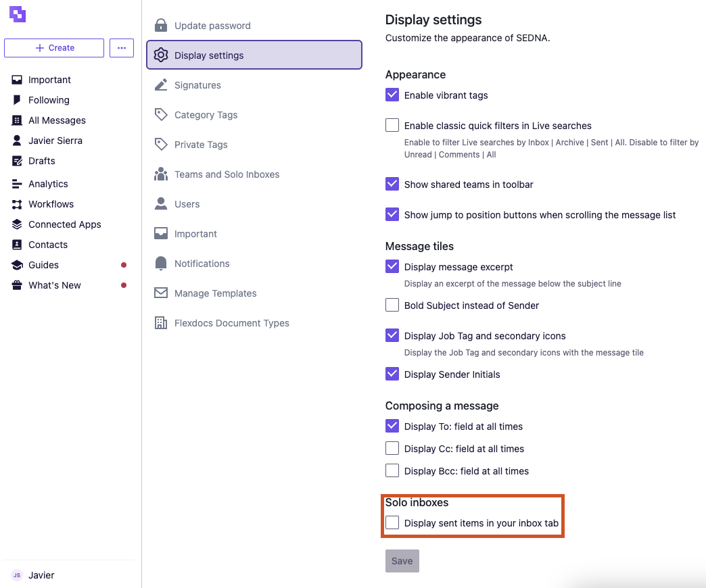This screenshot has height=588, width=706.
Task: Click the Drafts pencil icon
Action: click(17, 161)
